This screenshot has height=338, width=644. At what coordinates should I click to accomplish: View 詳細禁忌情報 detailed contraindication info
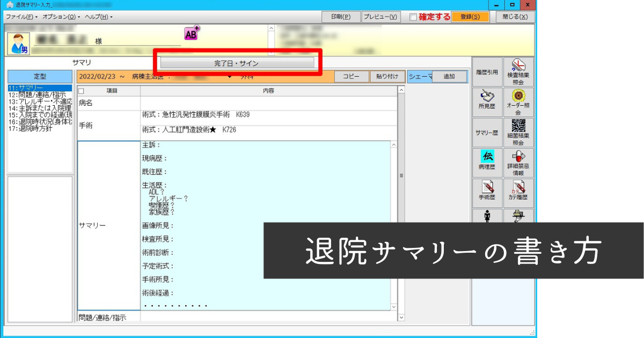[x=518, y=160]
